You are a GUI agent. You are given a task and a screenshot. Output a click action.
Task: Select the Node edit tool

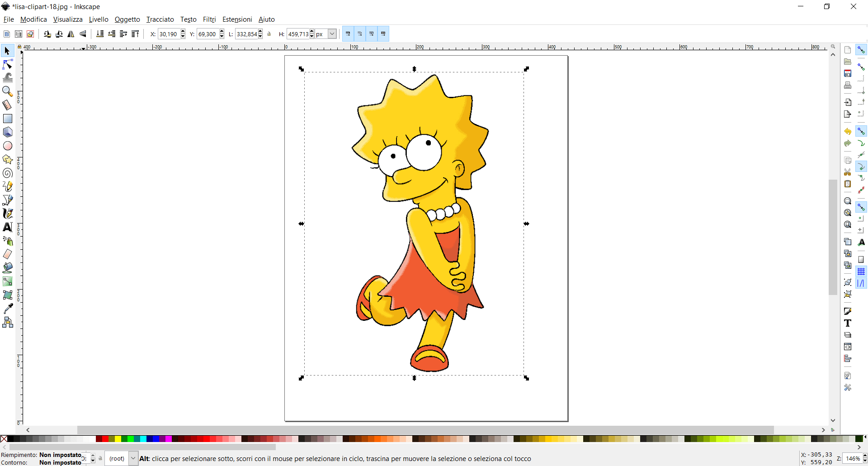(x=7, y=64)
